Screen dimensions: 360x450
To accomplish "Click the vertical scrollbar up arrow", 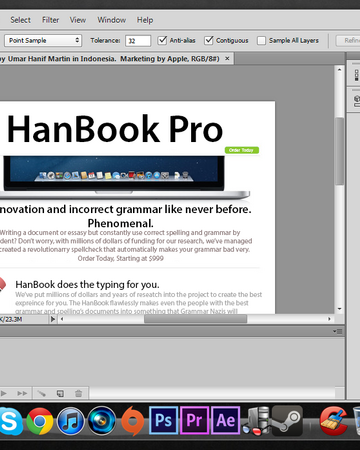I will click(339, 70).
